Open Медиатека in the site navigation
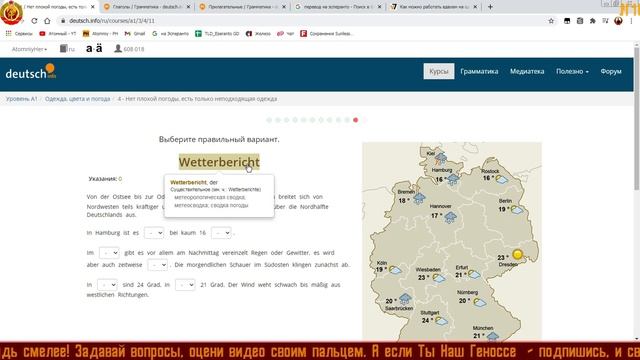 [x=527, y=71]
